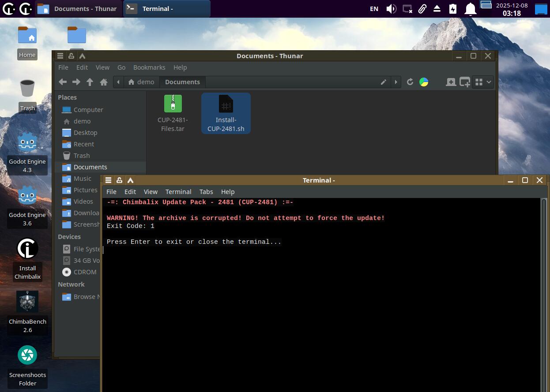
Task: Click the demo path bar button
Action: (x=141, y=82)
